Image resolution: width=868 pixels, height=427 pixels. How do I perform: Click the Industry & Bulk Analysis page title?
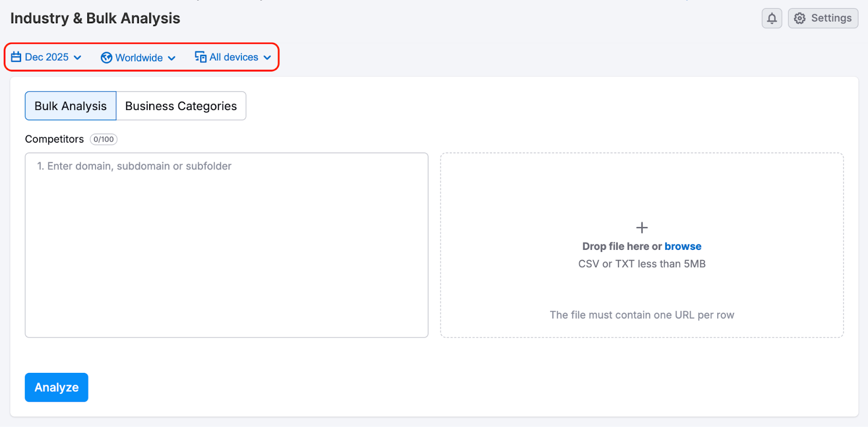[x=95, y=18]
